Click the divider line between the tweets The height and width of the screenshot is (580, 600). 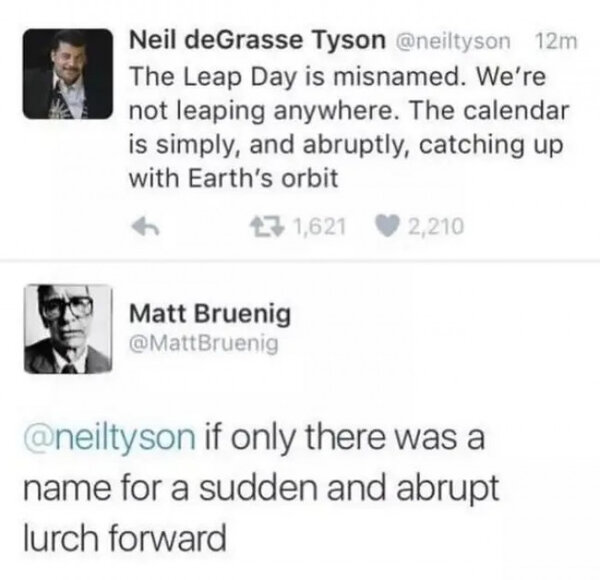pos(300,267)
